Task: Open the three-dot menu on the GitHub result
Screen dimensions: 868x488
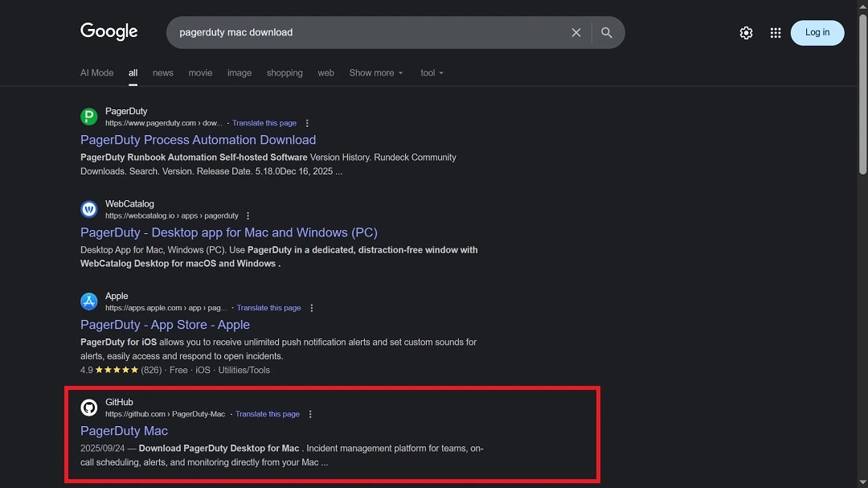Action: tap(310, 413)
